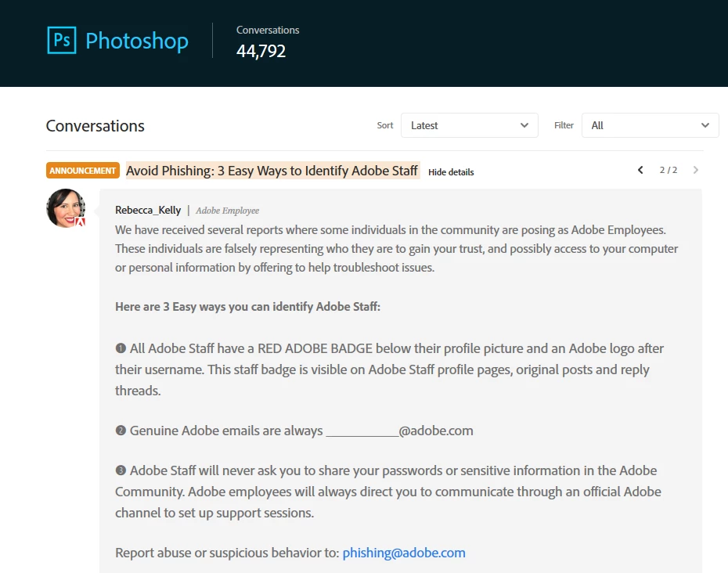Click the Conversations section heading
The height and width of the screenshot is (573, 728).
click(96, 126)
